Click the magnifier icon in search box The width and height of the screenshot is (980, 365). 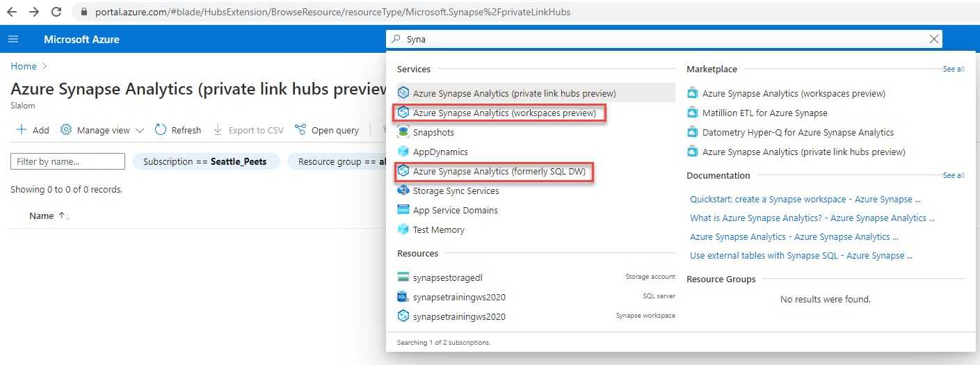[396, 40]
